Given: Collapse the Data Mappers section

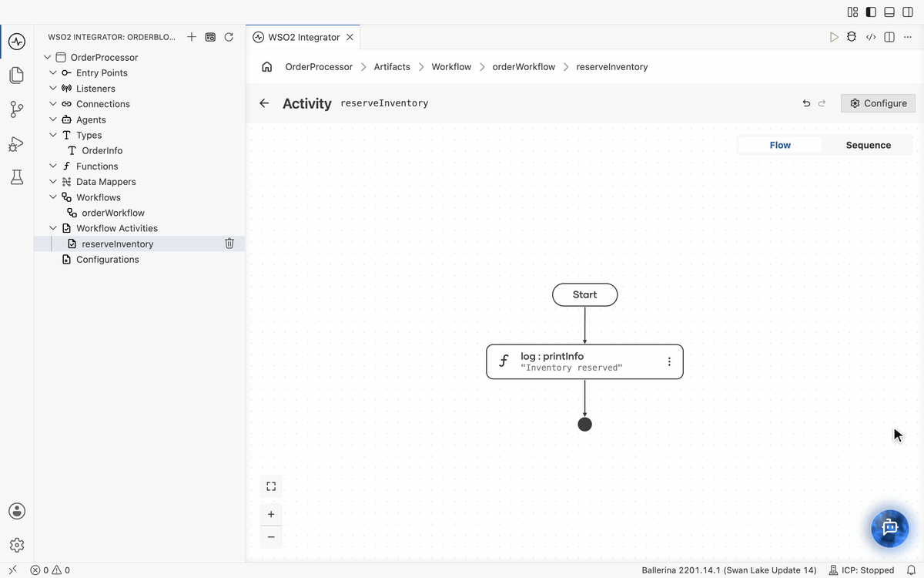Looking at the screenshot, I should click(53, 182).
